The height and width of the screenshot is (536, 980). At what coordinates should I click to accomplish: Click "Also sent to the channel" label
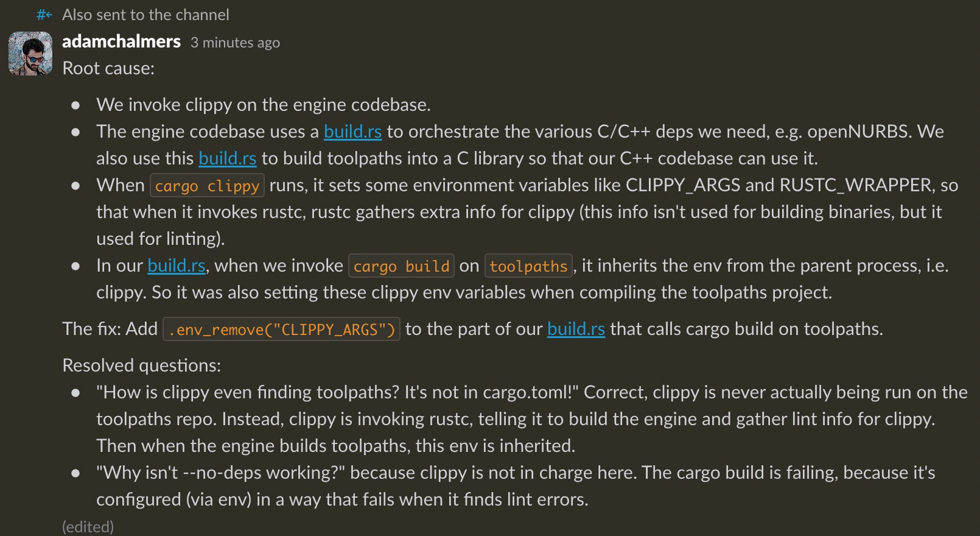click(145, 15)
